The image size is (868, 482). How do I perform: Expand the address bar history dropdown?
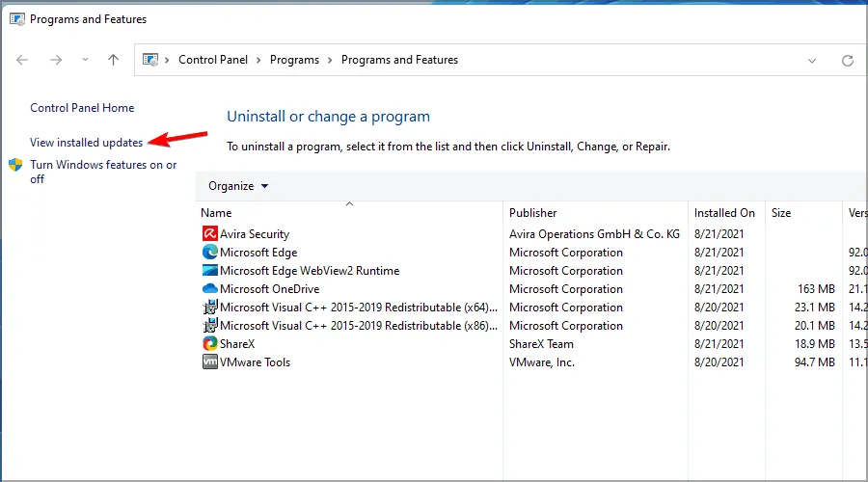click(x=812, y=60)
